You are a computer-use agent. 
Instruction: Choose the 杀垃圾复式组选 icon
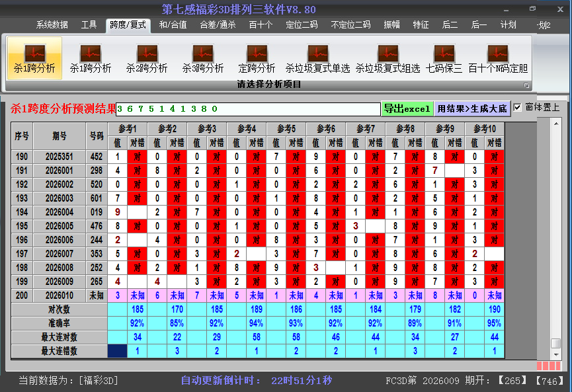click(x=388, y=58)
